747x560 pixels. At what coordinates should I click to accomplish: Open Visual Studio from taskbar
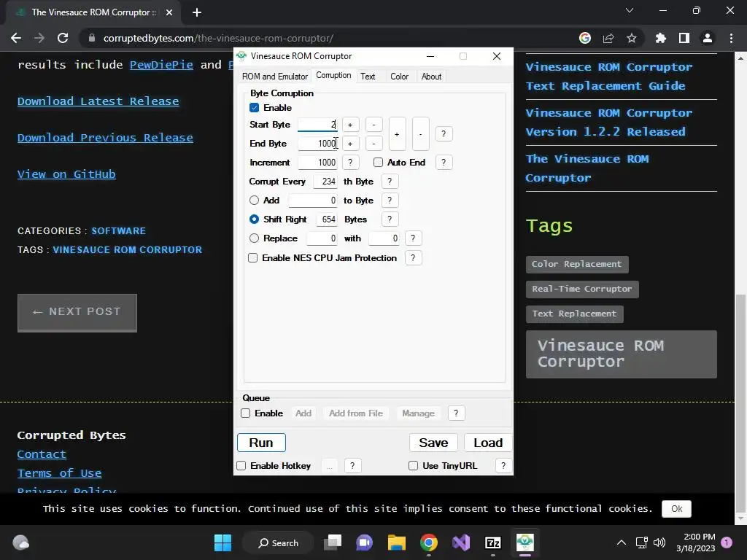tap(461, 542)
